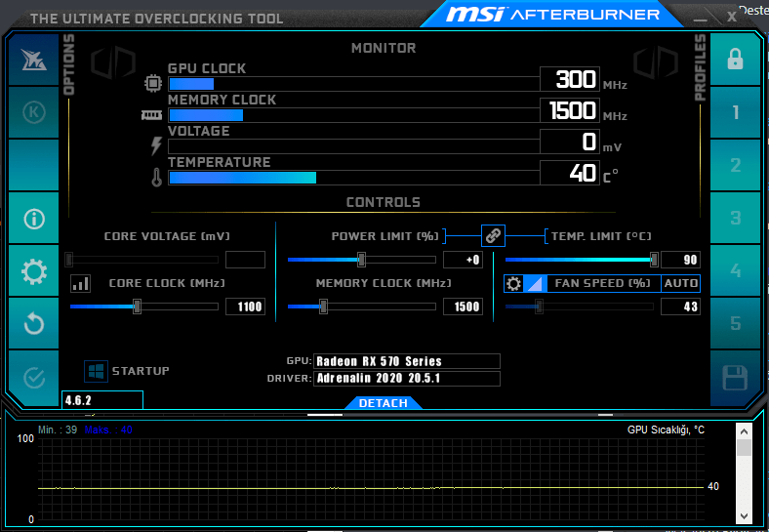Image resolution: width=769 pixels, height=532 pixels.
Task: Click the right monitor cube icon
Action: tap(656, 62)
